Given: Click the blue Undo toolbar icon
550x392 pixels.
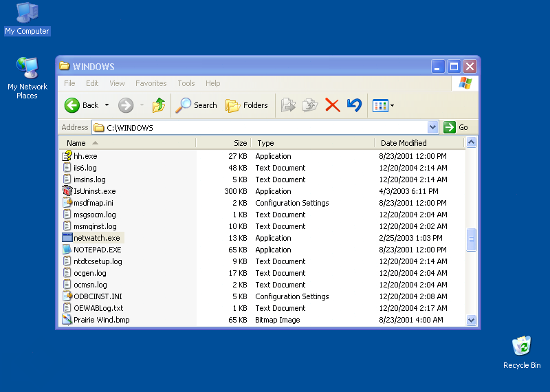Looking at the screenshot, I should (x=354, y=105).
